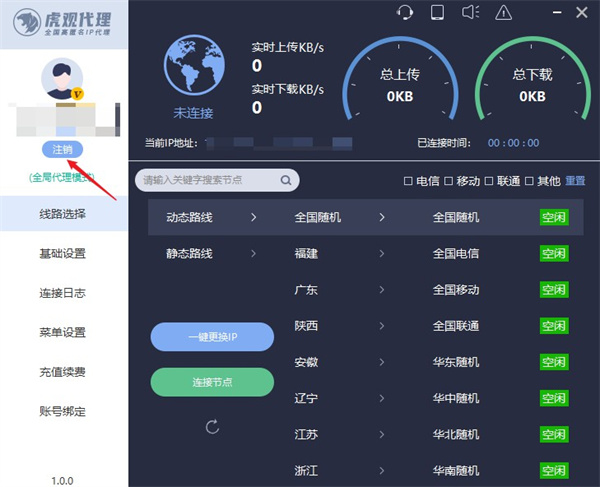Tick the 联通 carrier checkbox

tap(489, 181)
